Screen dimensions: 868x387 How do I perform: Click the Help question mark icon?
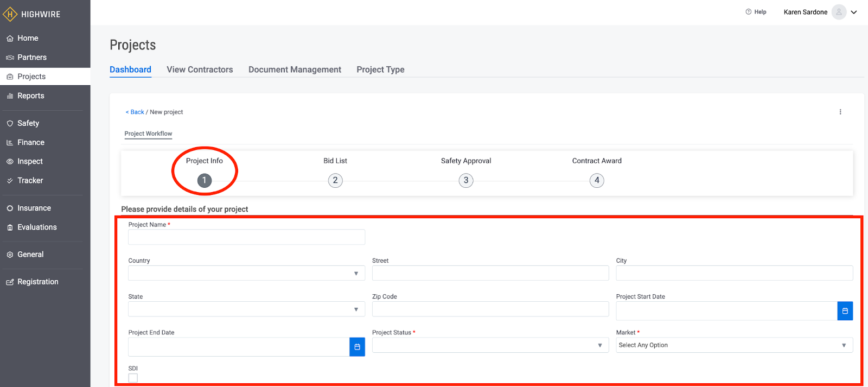click(749, 12)
